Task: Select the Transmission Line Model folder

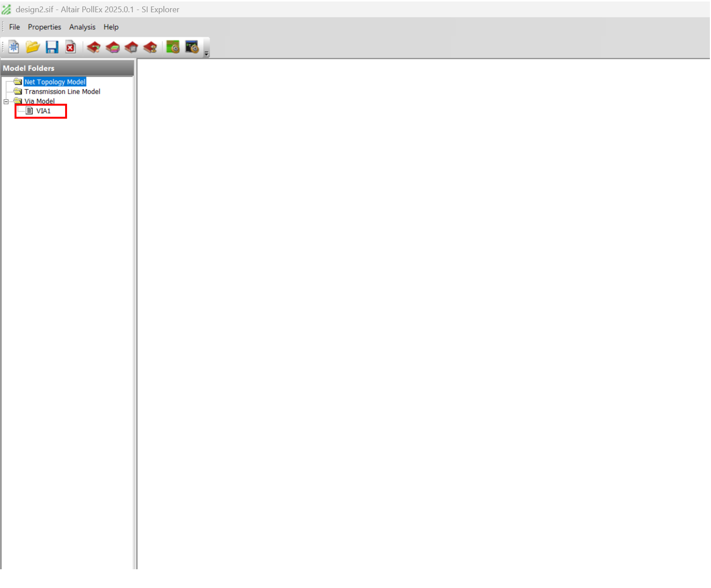Action: pos(62,91)
